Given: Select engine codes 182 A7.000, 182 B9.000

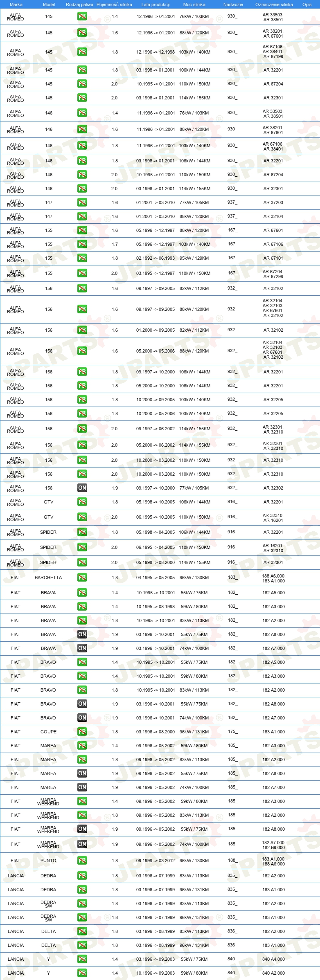Looking at the screenshot, I should click(x=273, y=845).
